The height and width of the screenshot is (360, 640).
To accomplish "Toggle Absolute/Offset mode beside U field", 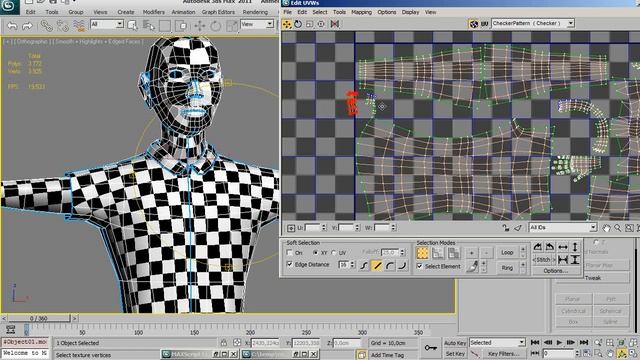I will click(x=291, y=228).
